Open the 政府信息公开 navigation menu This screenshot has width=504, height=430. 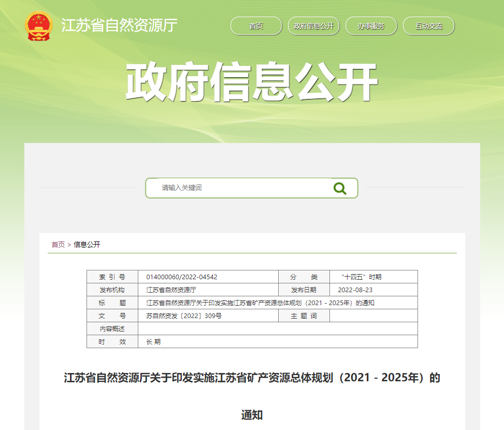313,25
